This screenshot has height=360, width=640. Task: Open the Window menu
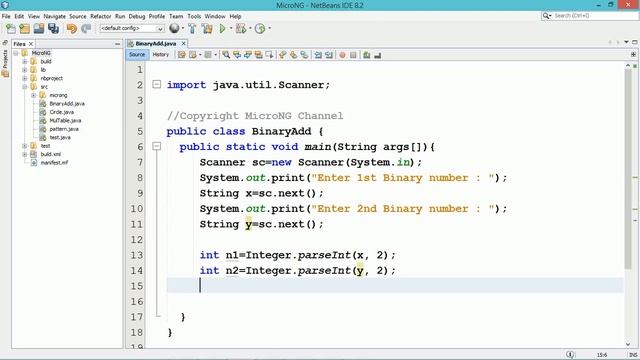(x=215, y=16)
